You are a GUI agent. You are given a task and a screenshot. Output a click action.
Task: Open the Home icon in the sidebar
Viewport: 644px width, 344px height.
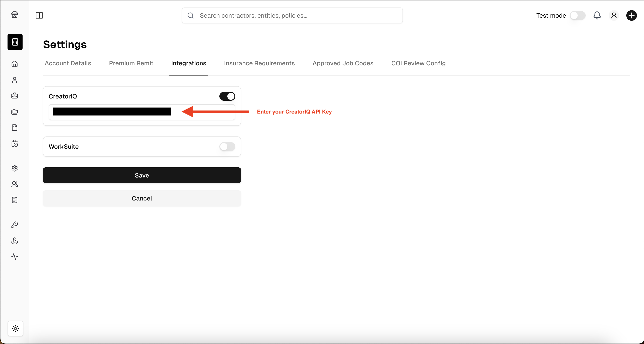point(15,64)
